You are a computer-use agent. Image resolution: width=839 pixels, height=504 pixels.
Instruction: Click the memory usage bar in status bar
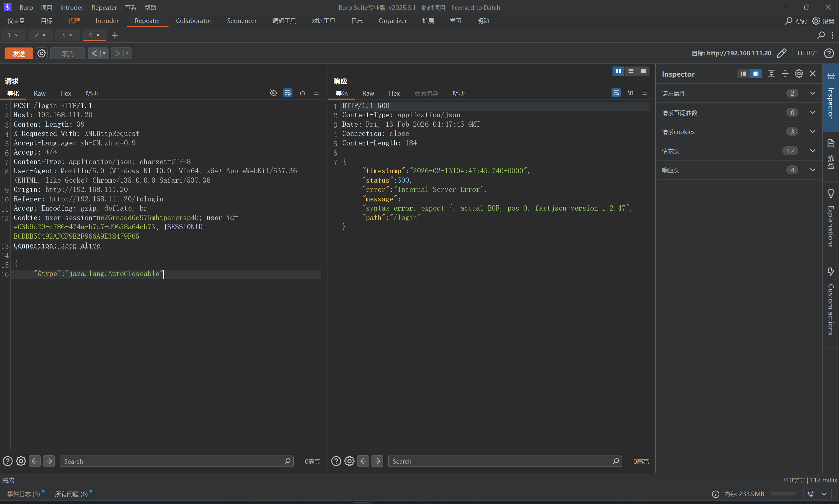783,494
